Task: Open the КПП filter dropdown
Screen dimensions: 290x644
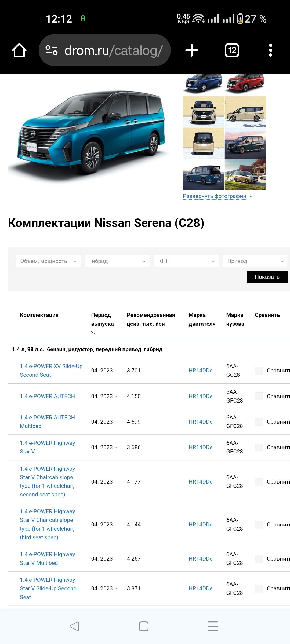Action: click(186, 261)
